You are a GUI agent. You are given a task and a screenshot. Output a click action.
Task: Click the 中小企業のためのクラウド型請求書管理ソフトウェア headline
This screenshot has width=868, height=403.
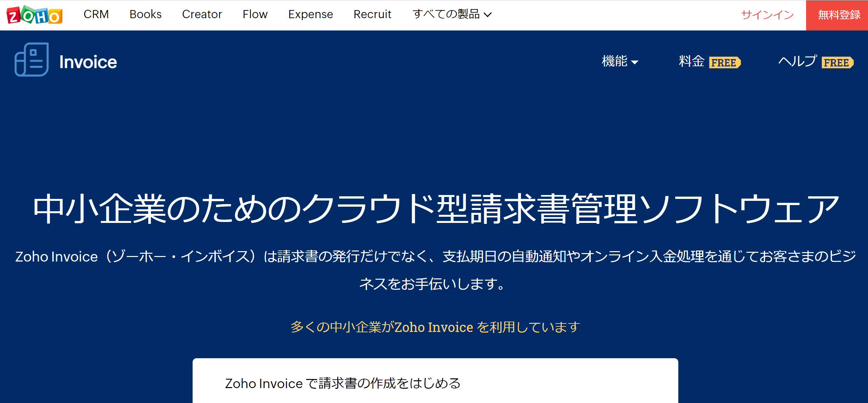coord(435,209)
